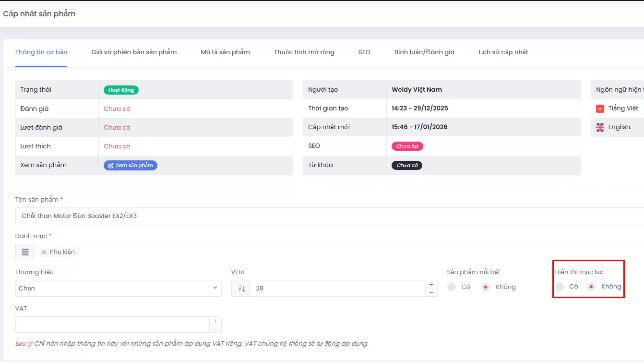This screenshot has width=644, height=362.
Task: Select Không for Hiển thị mục lục
Action: click(x=591, y=287)
